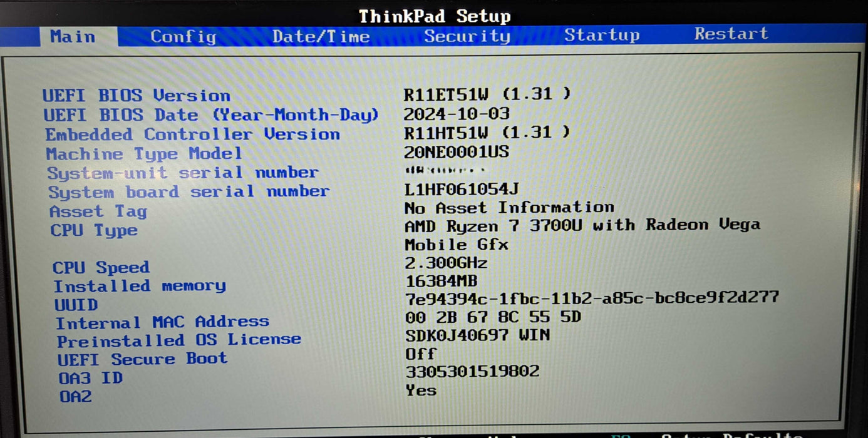Image resolution: width=868 pixels, height=438 pixels.
Task: Click BIOS version value R11ET51W (1.31)
Action: coord(487,94)
